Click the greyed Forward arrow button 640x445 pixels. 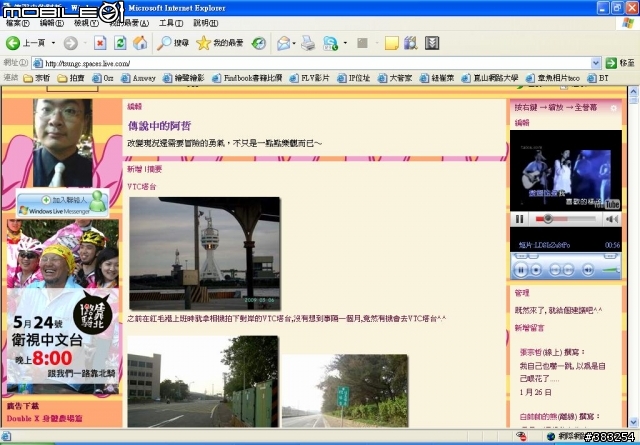pyautogui.click(x=71, y=43)
